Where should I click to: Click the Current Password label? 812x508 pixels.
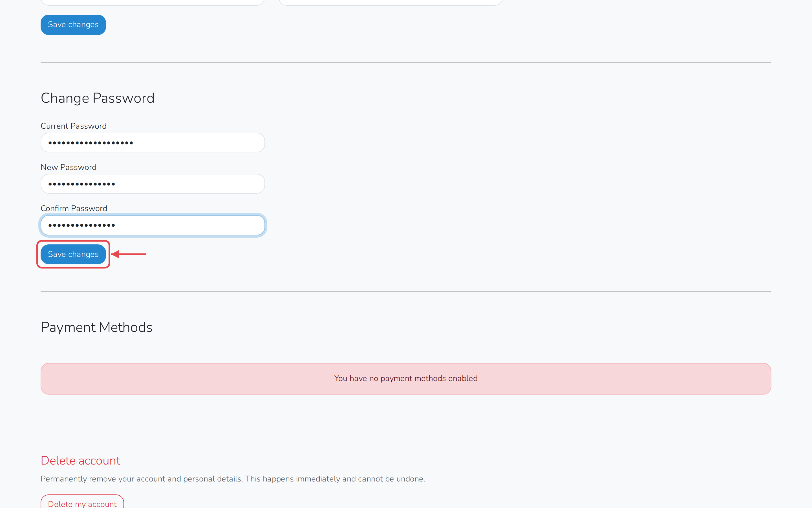tap(74, 126)
